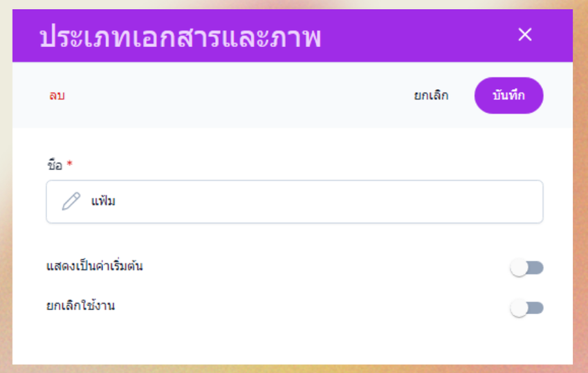Click the blurred background outside the dialog
This screenshot has width=588, height=373.
580,208
